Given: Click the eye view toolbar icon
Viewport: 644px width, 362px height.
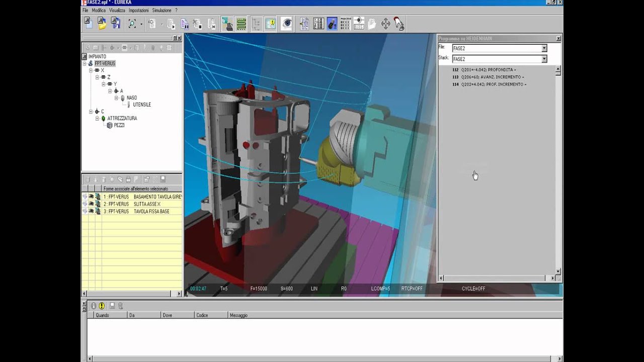Looking at the screenshot, I should tap(287, 24).
